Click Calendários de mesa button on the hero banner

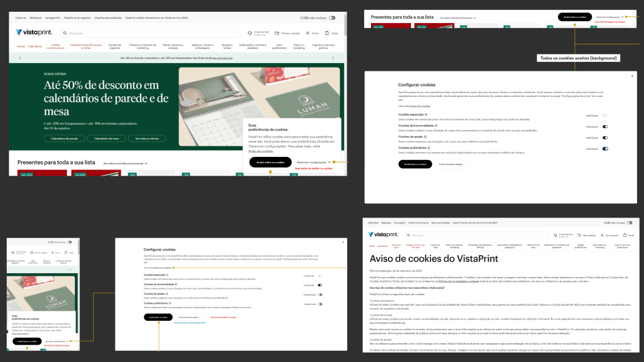point(106,138)
